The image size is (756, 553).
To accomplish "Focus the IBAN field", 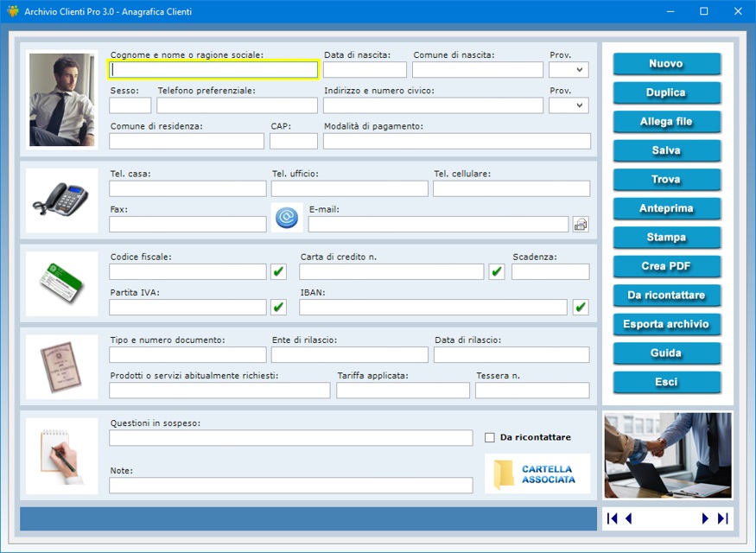I will 434,307.
